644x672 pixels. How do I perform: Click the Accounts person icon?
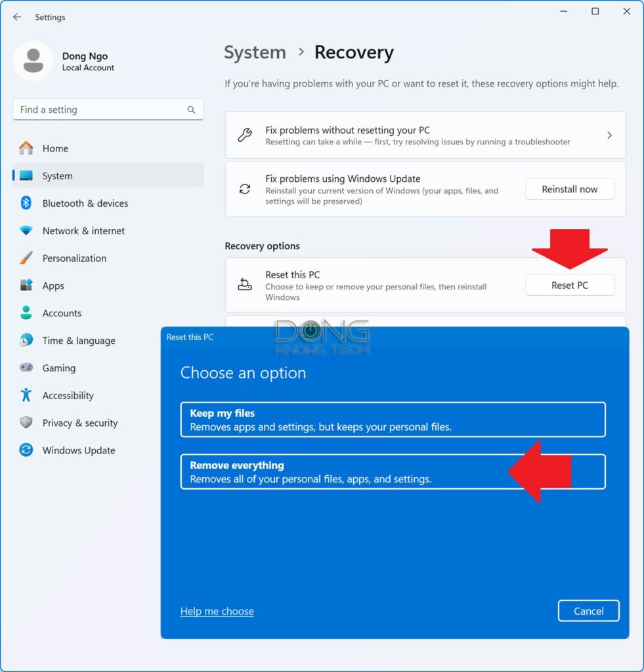click(x=26, y=313)
